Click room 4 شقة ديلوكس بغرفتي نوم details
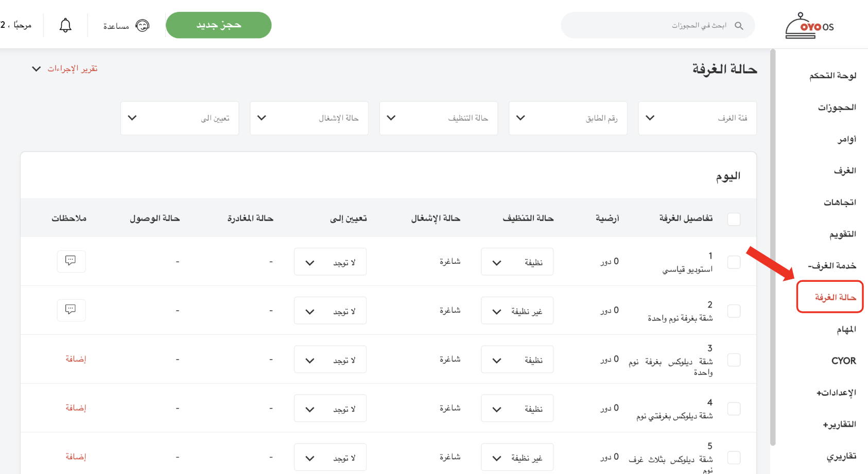This screenshot has width=868, height=474. point(674,409)
